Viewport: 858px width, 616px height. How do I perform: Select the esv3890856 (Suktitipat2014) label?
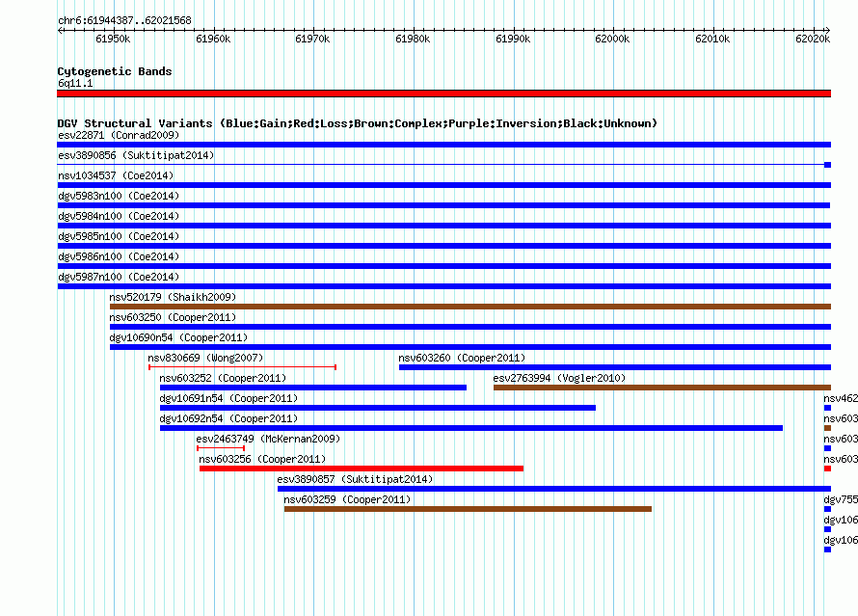(136, 155)
